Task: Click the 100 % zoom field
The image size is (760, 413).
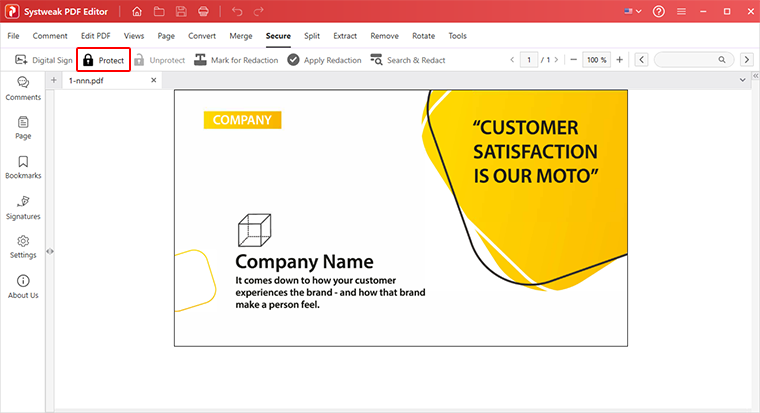Action: tap(596, 60)
